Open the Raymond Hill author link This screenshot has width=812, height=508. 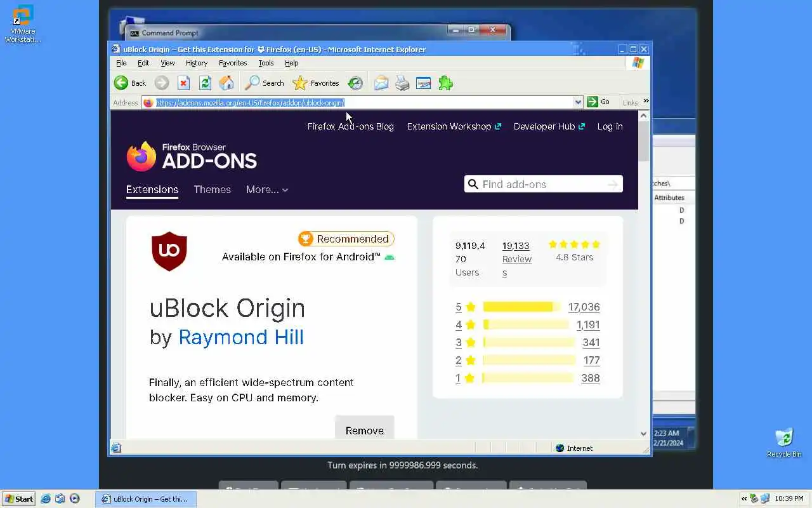241,337
